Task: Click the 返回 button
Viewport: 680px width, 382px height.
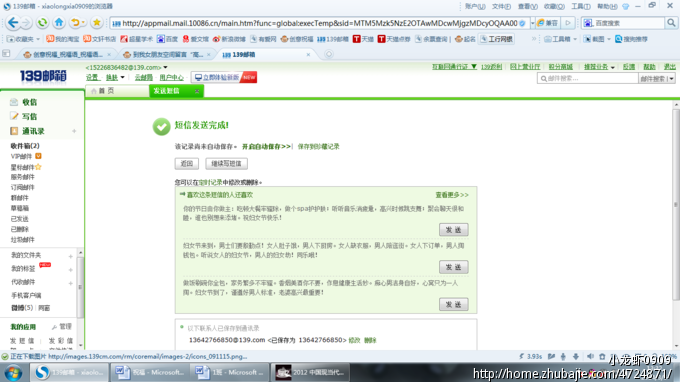Action: (x=186, y=163)
